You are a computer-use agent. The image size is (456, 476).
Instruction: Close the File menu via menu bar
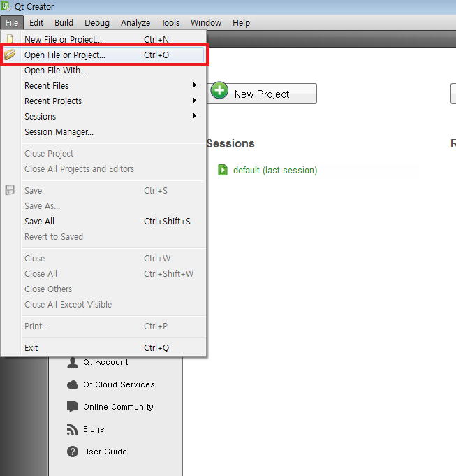point(12,23)
